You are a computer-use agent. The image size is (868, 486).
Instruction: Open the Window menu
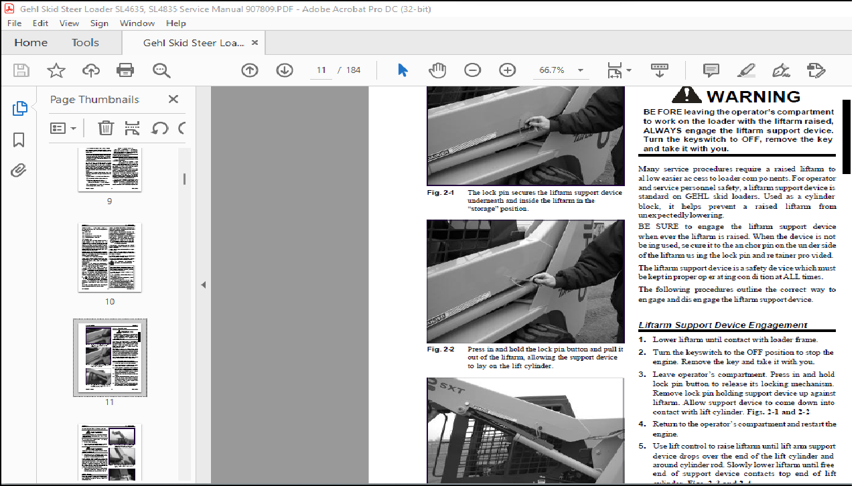click(137, 23)
